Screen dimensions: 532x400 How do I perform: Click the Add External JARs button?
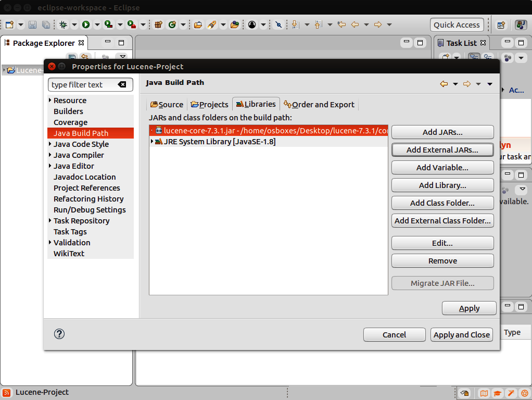[x=442, y=150]
